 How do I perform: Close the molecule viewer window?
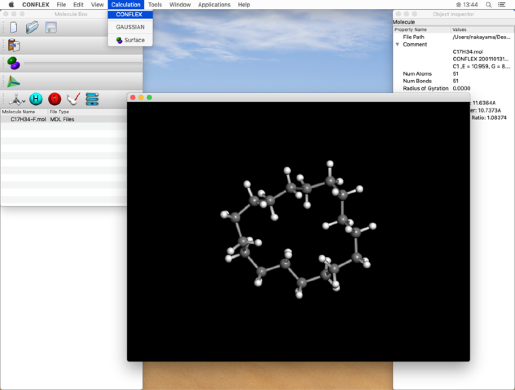coord(133,97)
